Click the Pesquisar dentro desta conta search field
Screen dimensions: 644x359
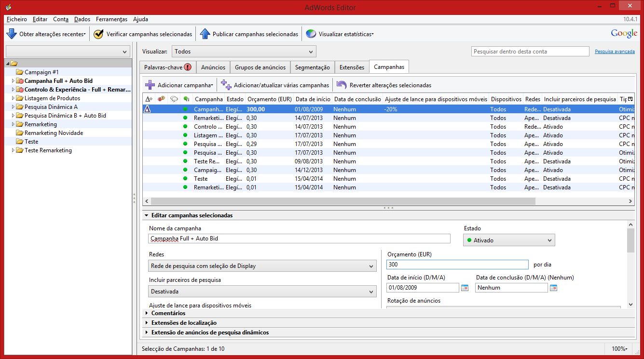click(530, 52)
